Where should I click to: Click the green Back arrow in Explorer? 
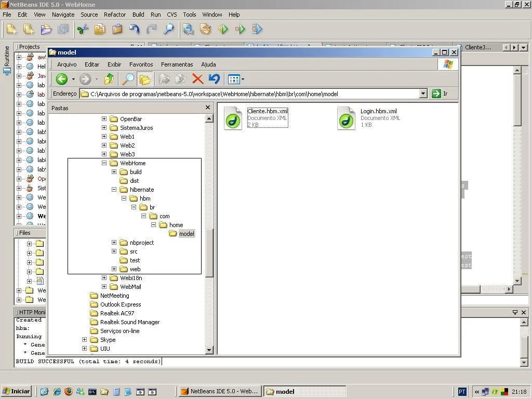point(62,79)
